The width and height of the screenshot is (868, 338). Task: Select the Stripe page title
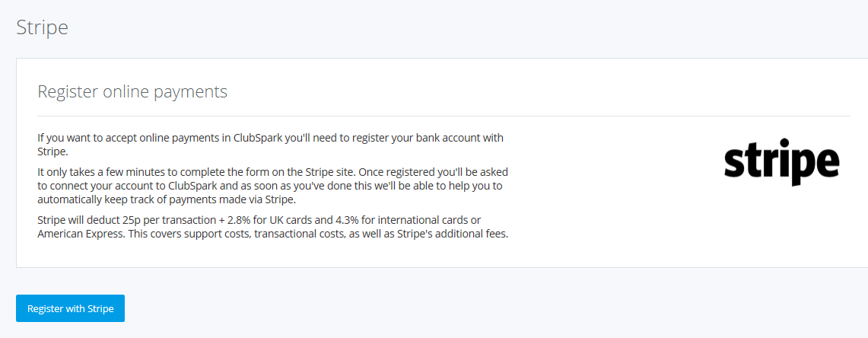tap(43, 27)
